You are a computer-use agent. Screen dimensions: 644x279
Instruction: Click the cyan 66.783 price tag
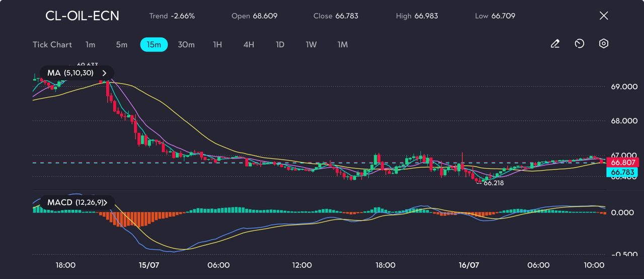point(623,173)
